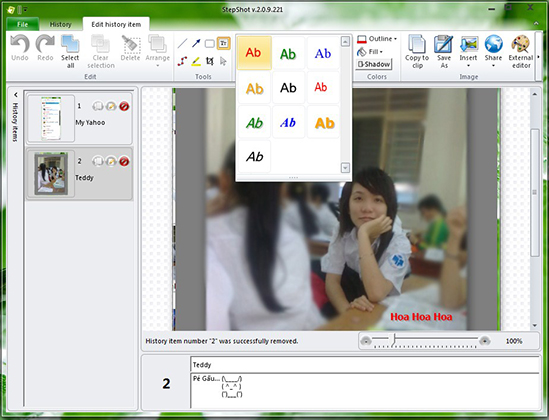Image resolution: width=549 pixels, height=420 pixels.
Task: Select the Pointer cursor tool
Action: click(x=223, y=62)
